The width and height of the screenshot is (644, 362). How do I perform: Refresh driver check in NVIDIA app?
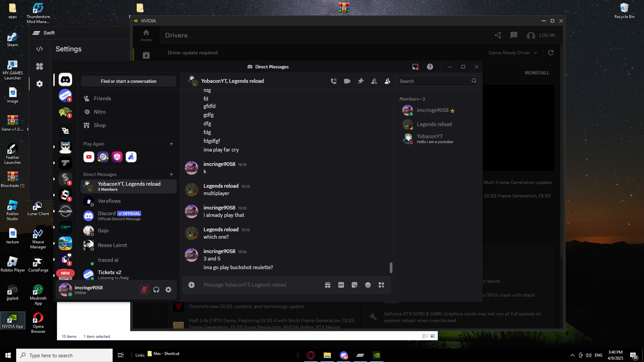pos(551,53)
